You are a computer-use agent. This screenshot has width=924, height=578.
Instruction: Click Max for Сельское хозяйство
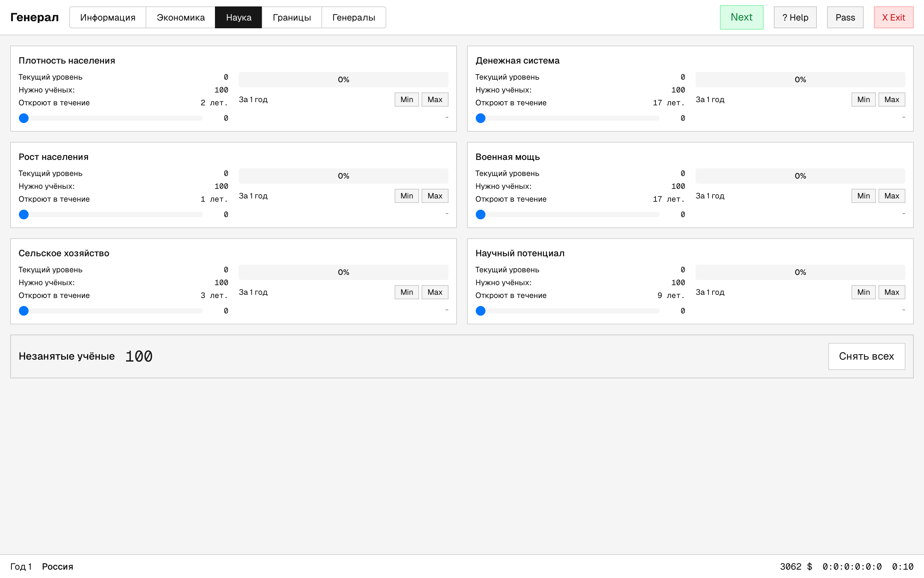[x=435, y=292]
